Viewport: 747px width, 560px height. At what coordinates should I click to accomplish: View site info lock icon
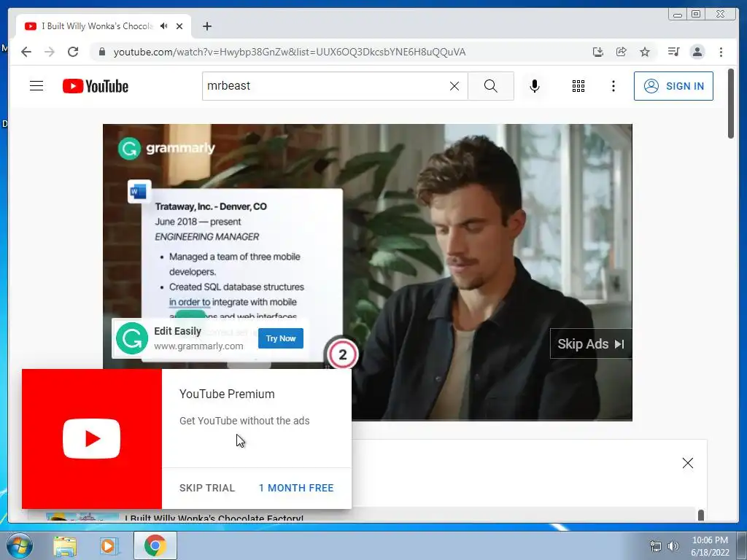coord(101,52)
